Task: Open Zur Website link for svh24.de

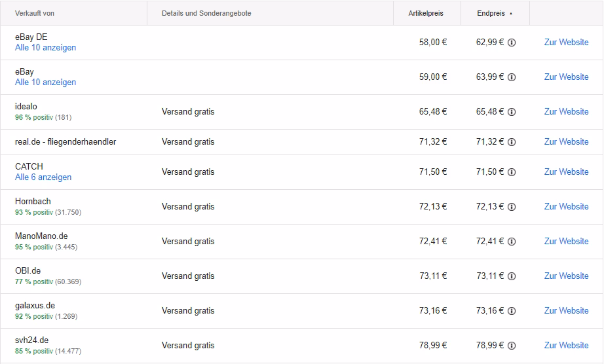Action: tap(566, 345)
